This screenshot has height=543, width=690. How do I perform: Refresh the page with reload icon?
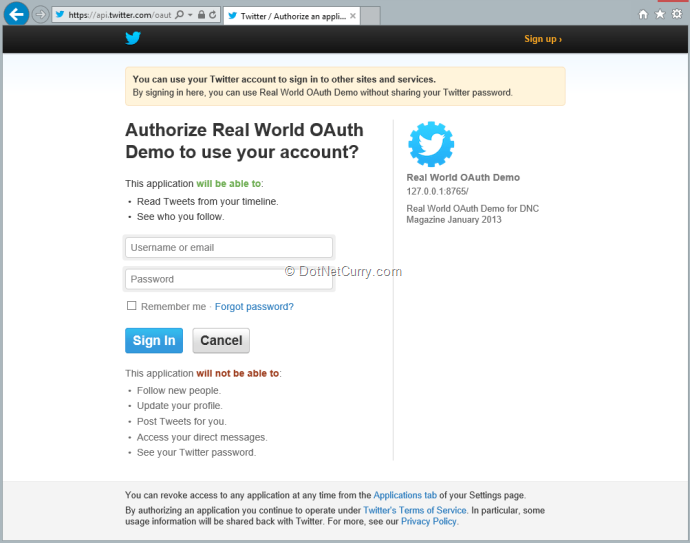pos(213,15)
